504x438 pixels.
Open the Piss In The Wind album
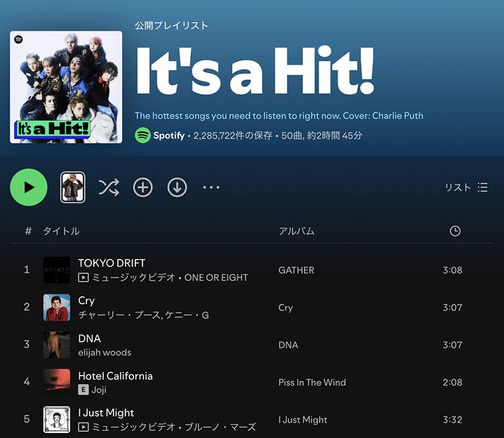[x=312, y=383]
